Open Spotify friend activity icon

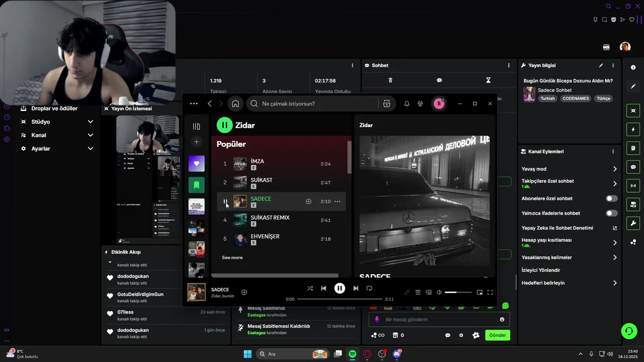[420, 104]
